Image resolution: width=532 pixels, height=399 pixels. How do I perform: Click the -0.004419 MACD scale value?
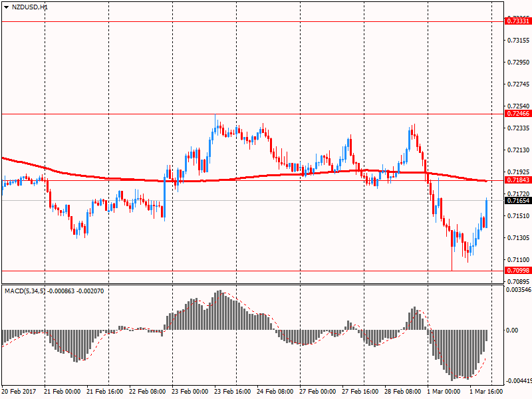coord(519,381)
